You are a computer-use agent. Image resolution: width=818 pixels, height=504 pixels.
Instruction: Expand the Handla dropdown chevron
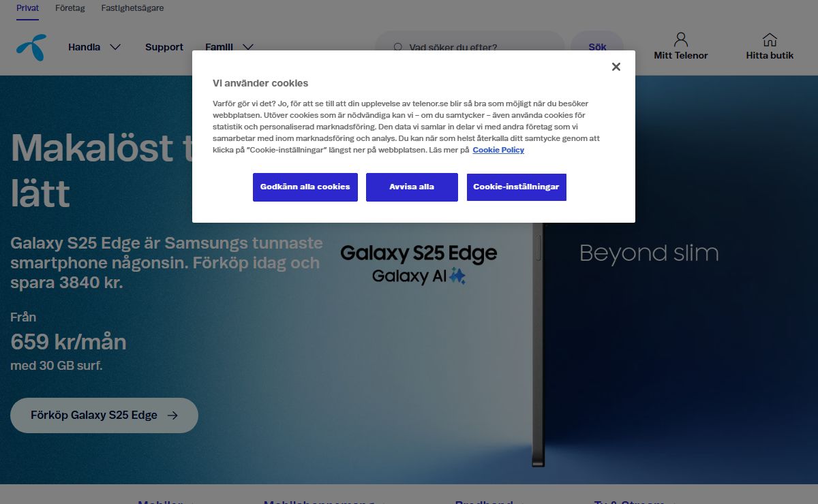[x=115, y=47]
